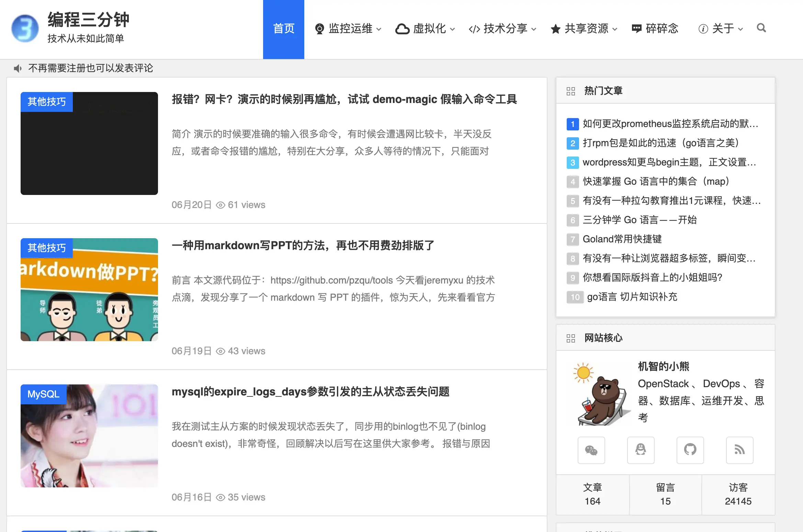This screenshot has width=803, height=532.
Task: Open hot article Goland常用快捷键
Action: coord(622,239)
